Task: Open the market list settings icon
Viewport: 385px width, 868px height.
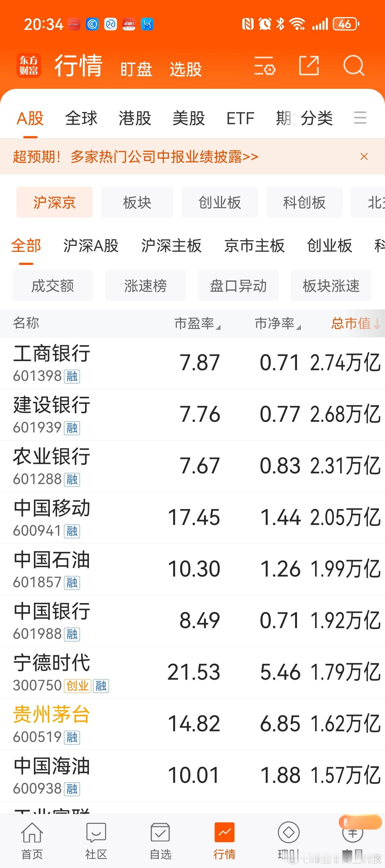Action: coord(265,65)
